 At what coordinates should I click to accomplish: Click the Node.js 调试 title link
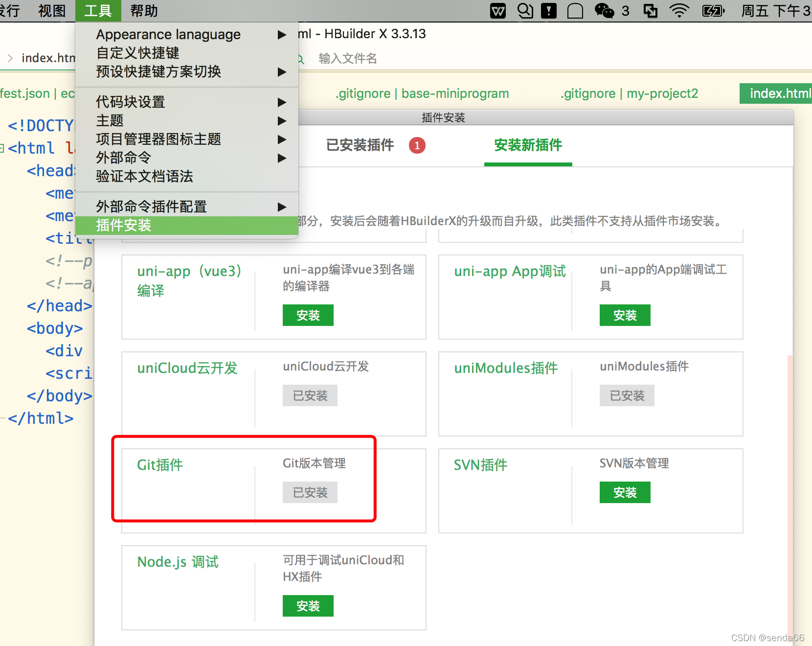coord(178,562)
